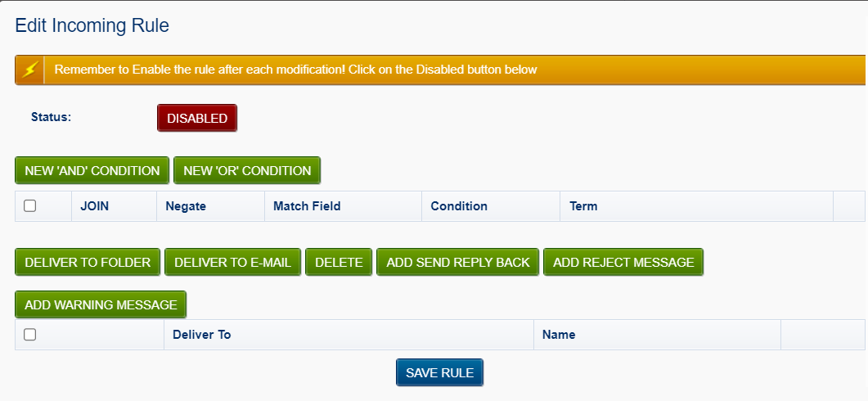Check the conditions table select-all checkbox

(30, 206)
